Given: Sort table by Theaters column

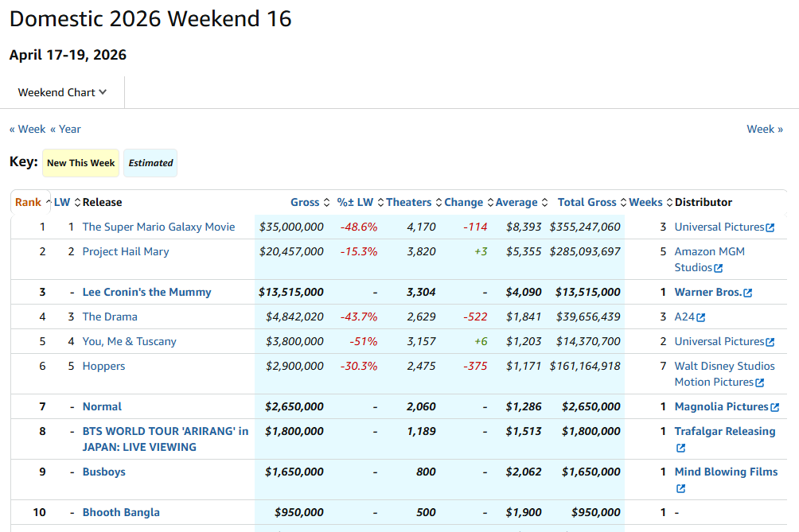Looking at the screenshot, I should pyautogui.click(x=408, y=202).
